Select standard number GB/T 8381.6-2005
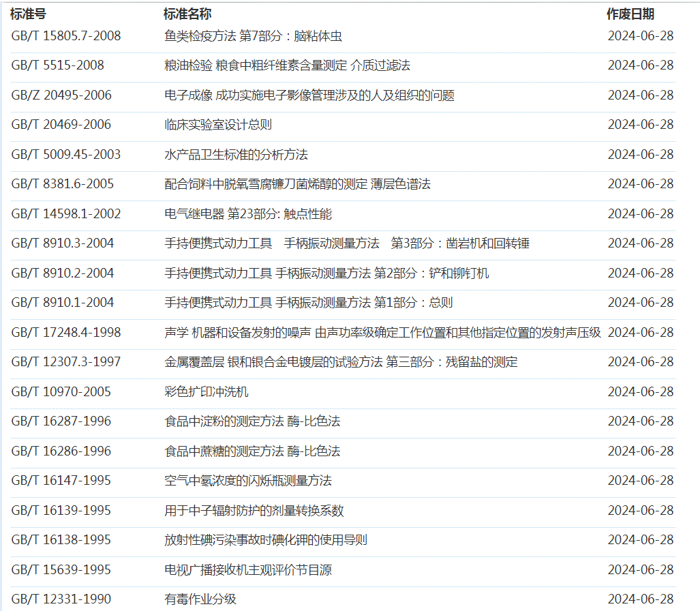This screenshot has width=700, height=611. pyautogui.click(x=63, y=184)
